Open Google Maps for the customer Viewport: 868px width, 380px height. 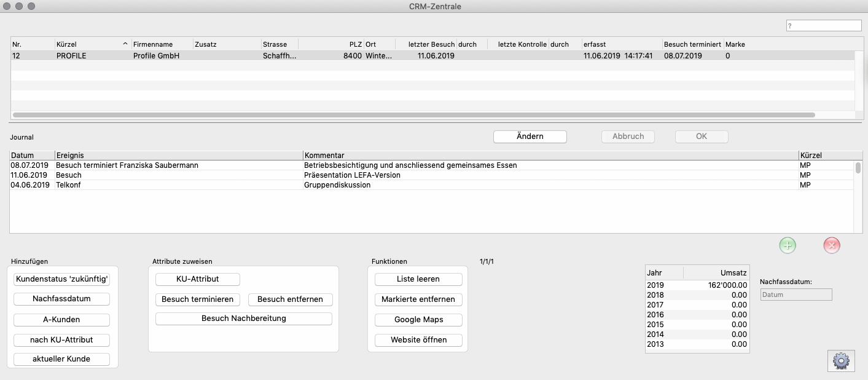tap(418, 320)
